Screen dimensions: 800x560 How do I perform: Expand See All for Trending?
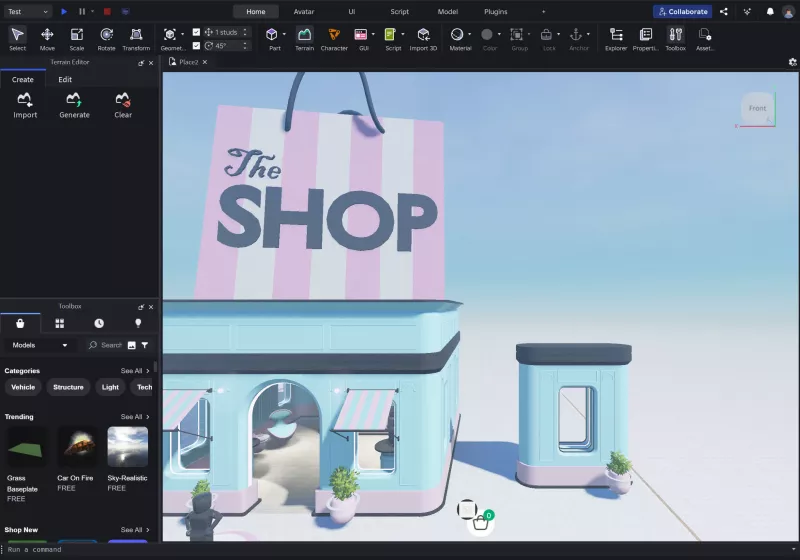pos(135,417)
